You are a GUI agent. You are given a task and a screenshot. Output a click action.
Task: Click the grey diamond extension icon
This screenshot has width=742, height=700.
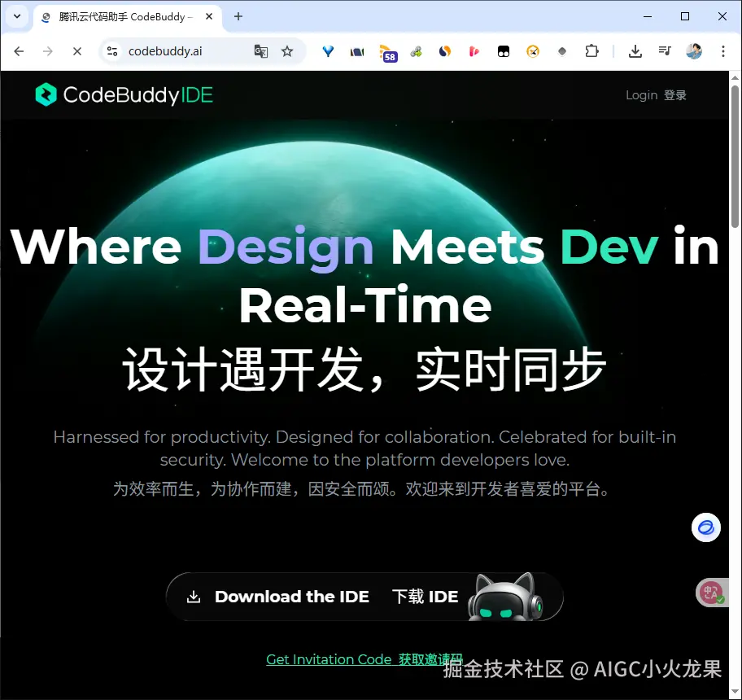point(562,51)
